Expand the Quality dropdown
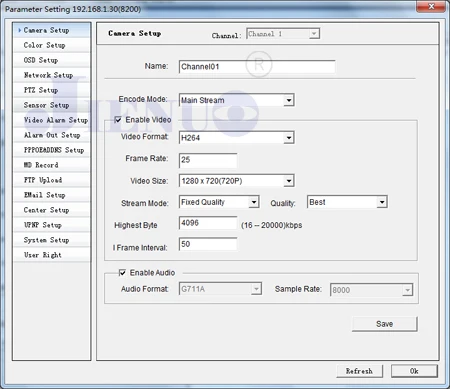The height and width of the screenshot is (389, 450). tap(347, 202)
